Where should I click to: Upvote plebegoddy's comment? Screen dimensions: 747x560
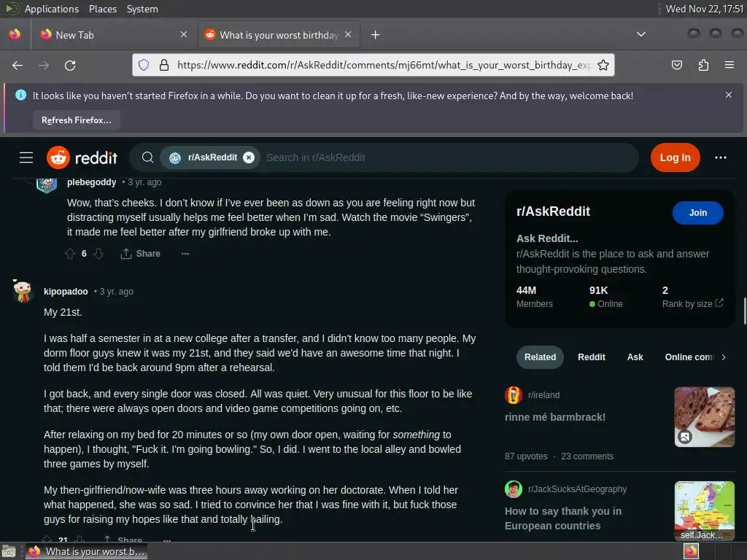(x=70, y=254)
